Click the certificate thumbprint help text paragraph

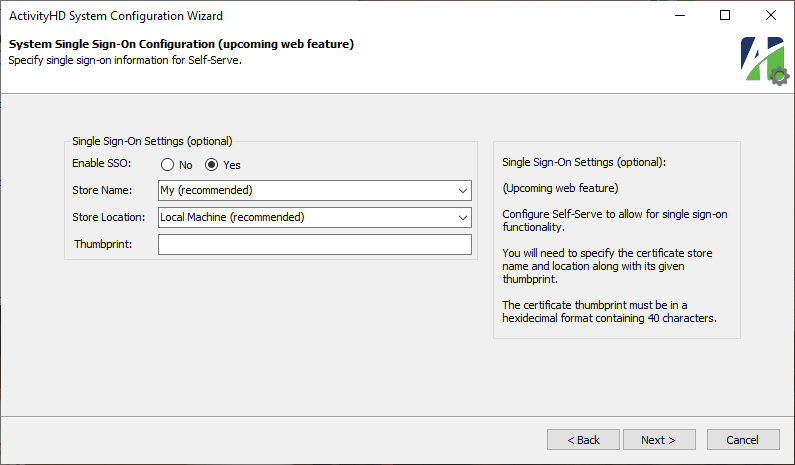(x=609, y=311)
